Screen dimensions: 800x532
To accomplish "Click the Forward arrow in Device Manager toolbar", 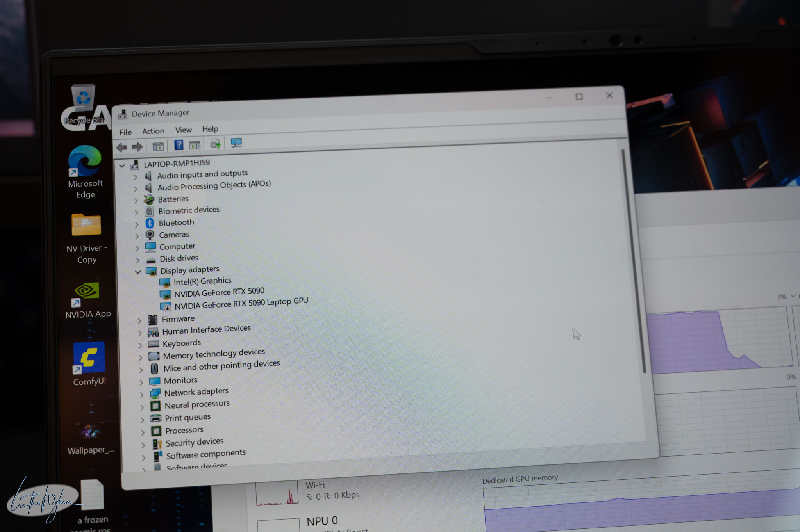I will [x=137, y=147].
